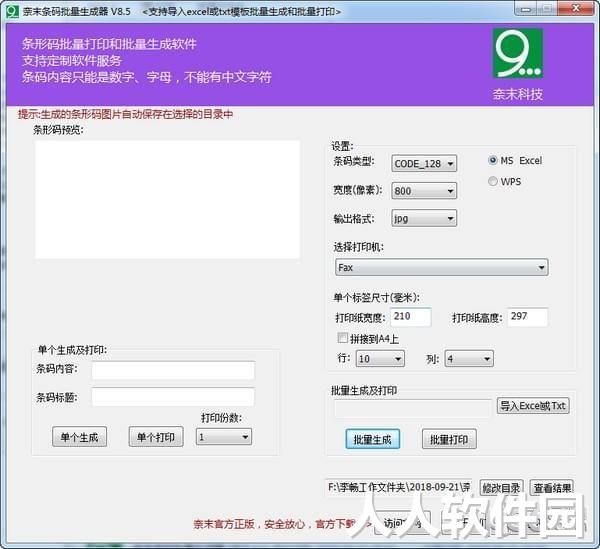Open the 行 dropdown showing 10
The height and width of the screenshot is (549, 600).
point(380,359)
